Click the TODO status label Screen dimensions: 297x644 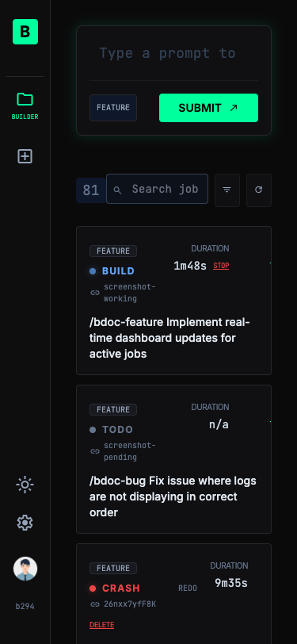118,430
